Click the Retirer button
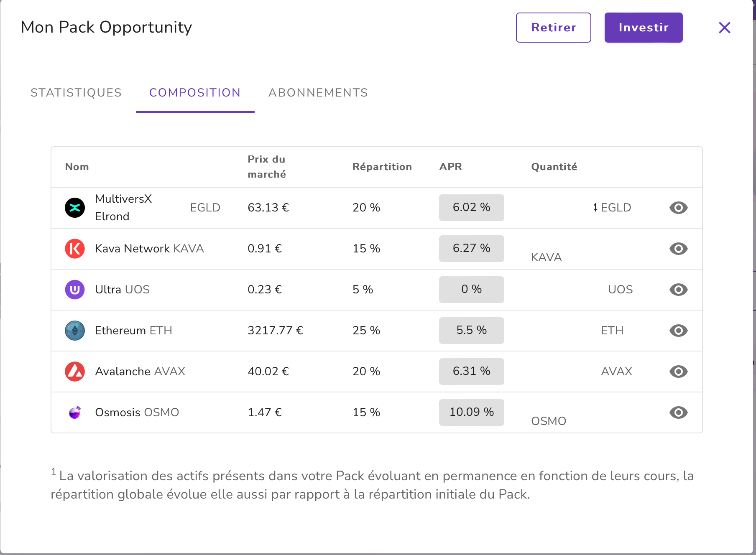Viewport: 756px width, 555px height. [x=553, y=28]
